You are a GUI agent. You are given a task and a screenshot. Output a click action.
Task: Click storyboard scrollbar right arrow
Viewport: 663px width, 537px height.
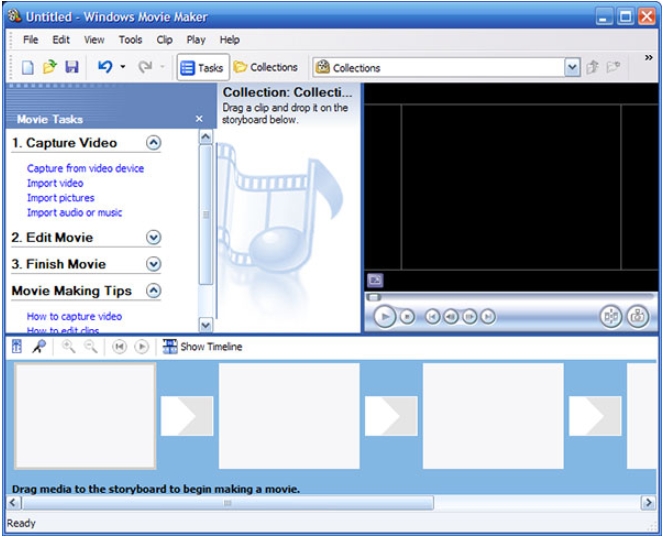pos(648,503)
